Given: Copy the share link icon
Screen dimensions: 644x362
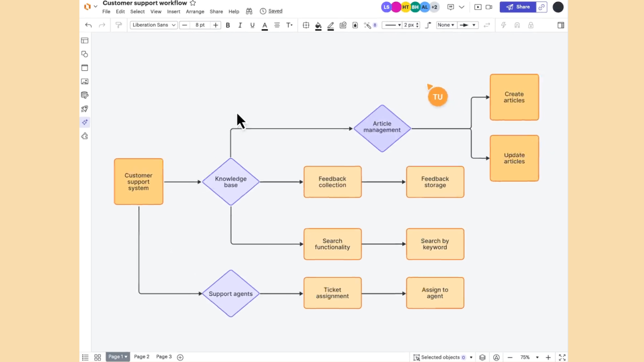Looking at the screenshot, I should point(542,7).
